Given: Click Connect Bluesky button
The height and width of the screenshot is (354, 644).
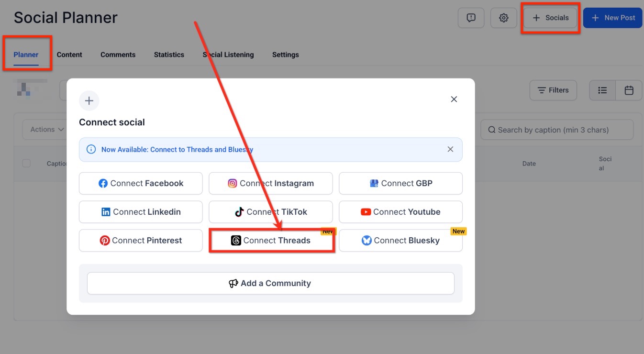Looking at the screenshot, I should click(x=400, y=241).
